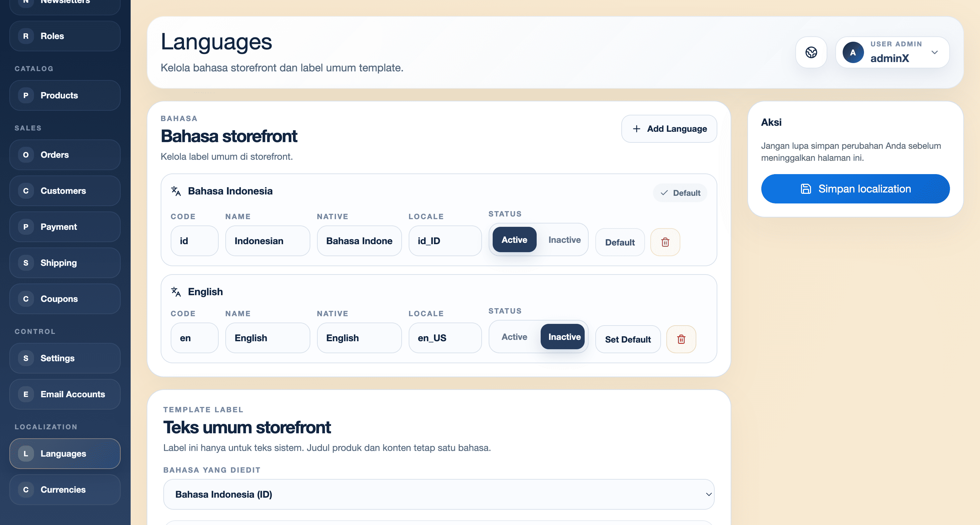Click the P badge next to Products
This screenshot has width=980, height=525.
point(26,95)
